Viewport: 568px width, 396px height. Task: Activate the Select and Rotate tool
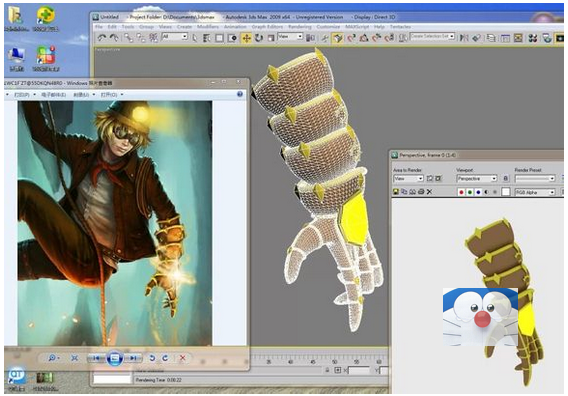pos(259,38)
